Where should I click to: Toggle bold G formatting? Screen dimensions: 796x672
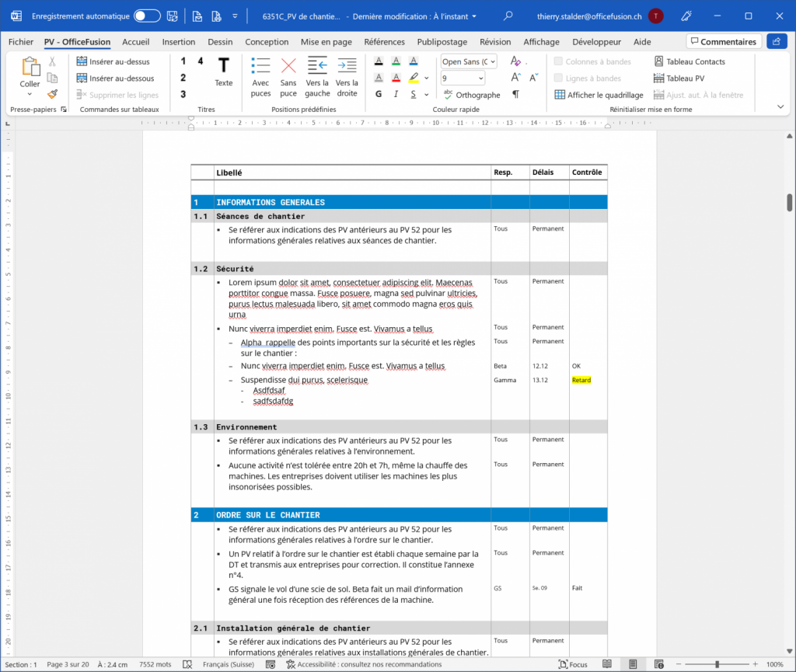click(x=379, y=94)
